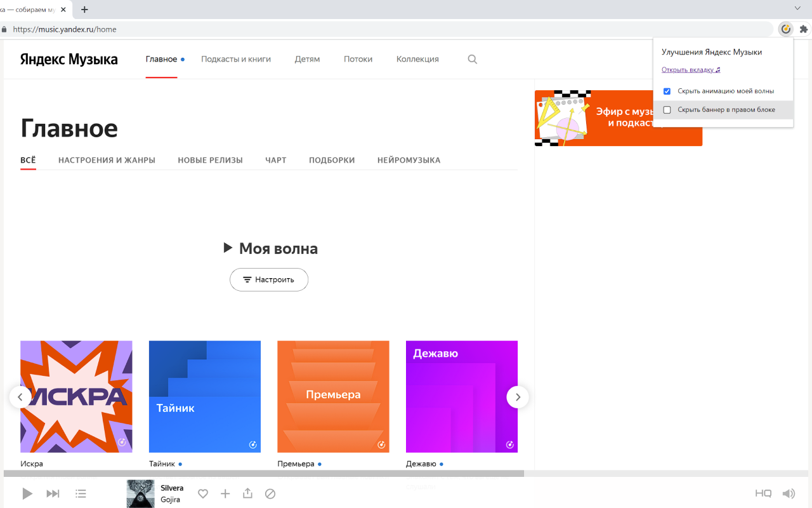Click the Премьера playlist title text
Screen dimensions: 812x508
pos(296,464)
